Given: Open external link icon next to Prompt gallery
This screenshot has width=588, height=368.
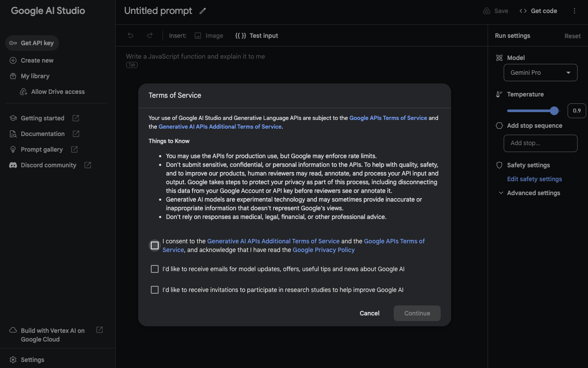Looking at the screenshot, I should click(74, 149).
